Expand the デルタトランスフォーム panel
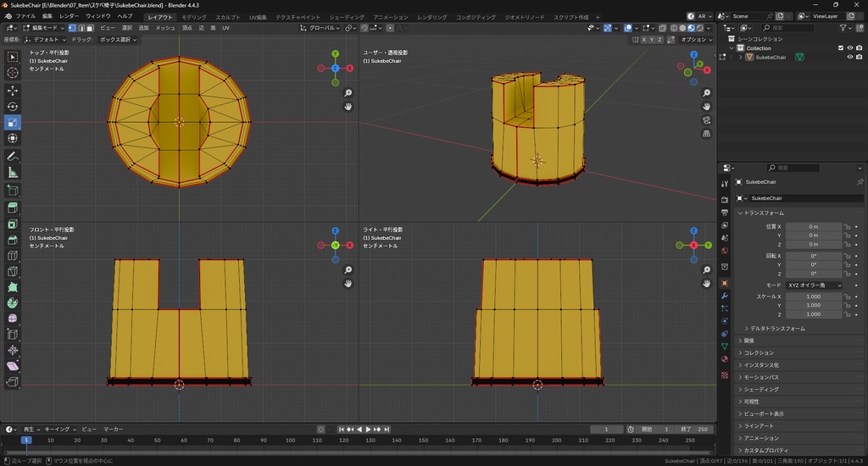868x466 pixels. point(776,328)
